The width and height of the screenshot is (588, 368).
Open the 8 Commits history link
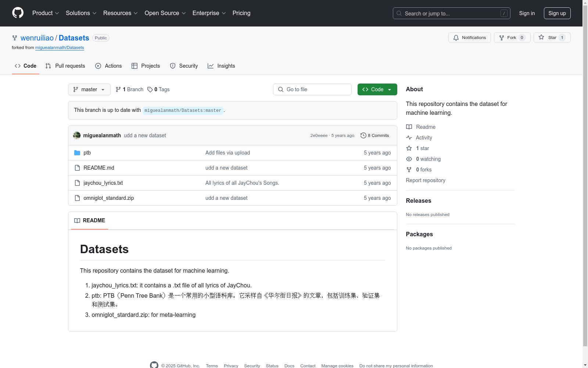click(x=375, y=135)
